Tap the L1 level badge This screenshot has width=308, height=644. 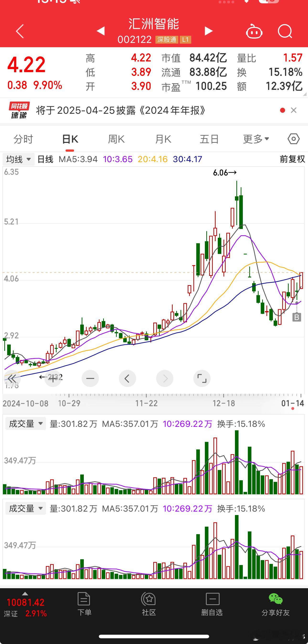(x=185, y=40)
